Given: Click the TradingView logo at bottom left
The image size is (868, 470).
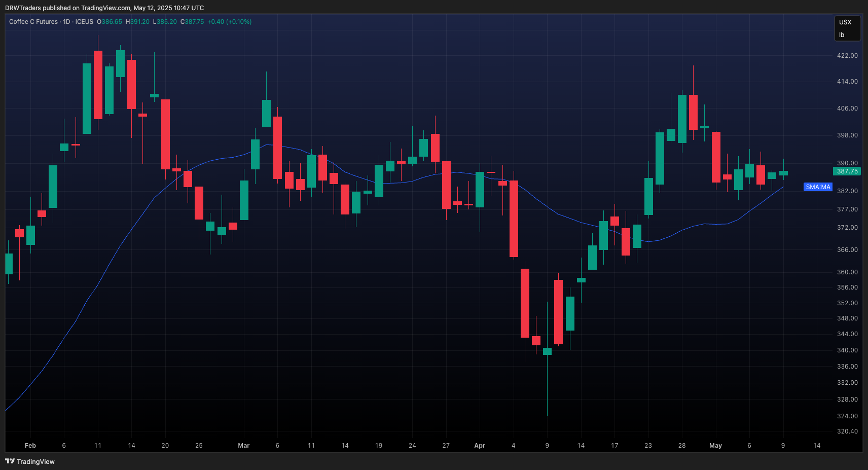Looking at the screenshot, I should click(30, 461).
